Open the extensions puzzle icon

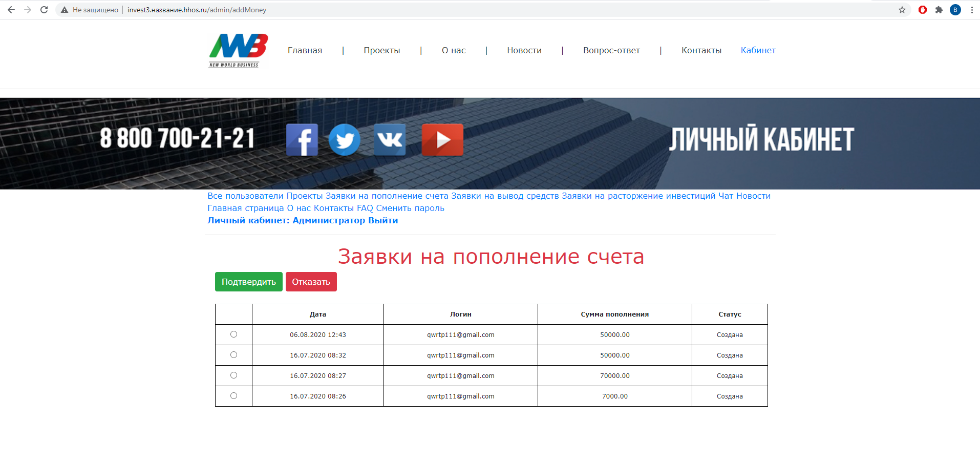(939, 10)
